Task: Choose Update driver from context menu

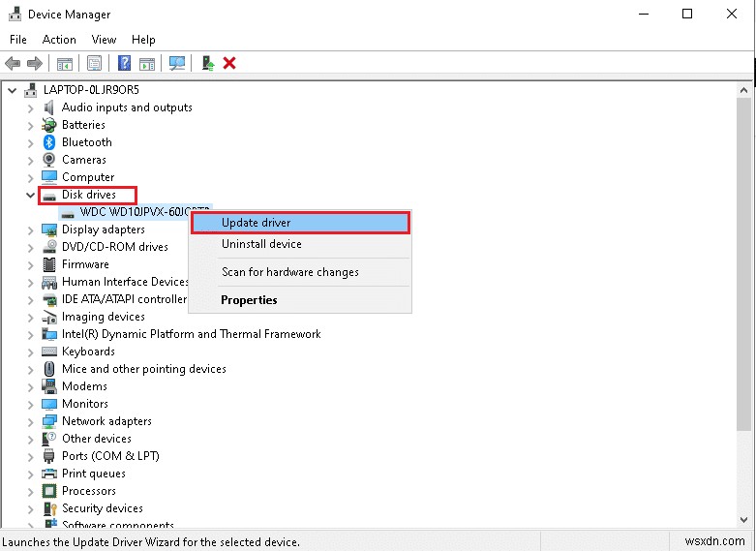Action: (x=300, y=223)
